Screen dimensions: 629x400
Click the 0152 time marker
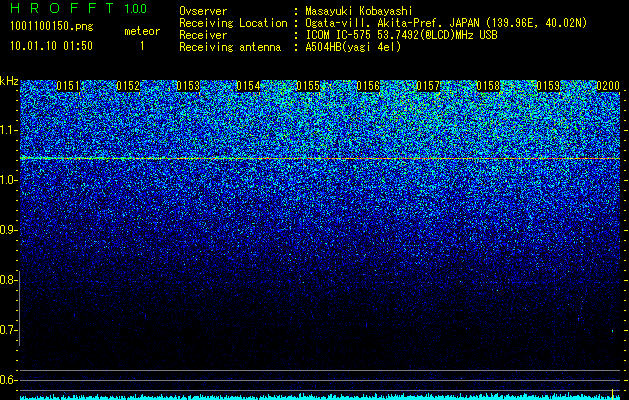tap(128, 86)
